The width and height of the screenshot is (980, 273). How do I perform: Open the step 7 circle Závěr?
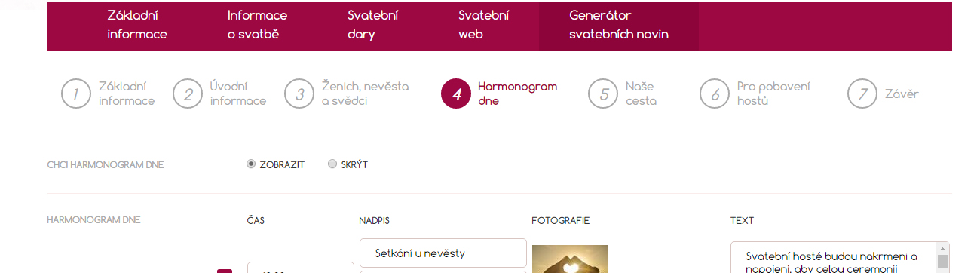pos(862,94)
